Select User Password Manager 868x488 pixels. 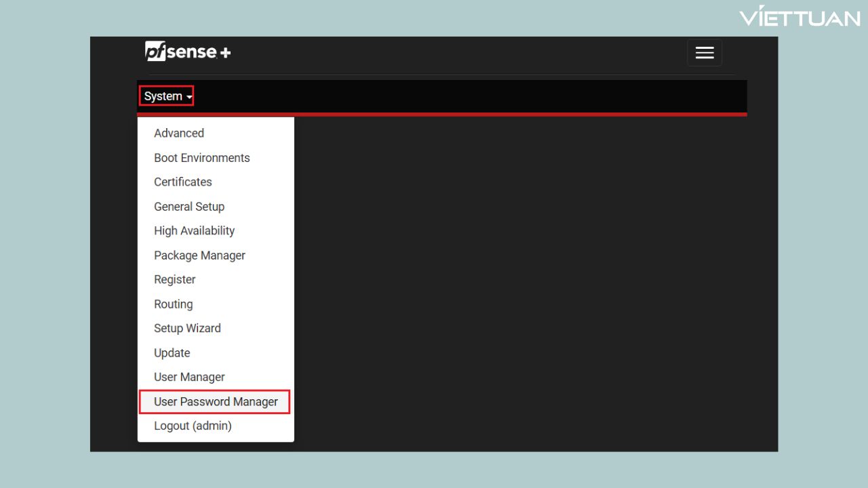pos(216,402)
